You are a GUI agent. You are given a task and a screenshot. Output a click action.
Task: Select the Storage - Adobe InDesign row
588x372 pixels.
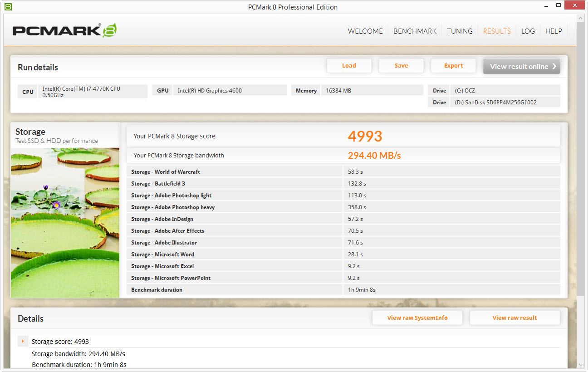(x=343, y=219)
